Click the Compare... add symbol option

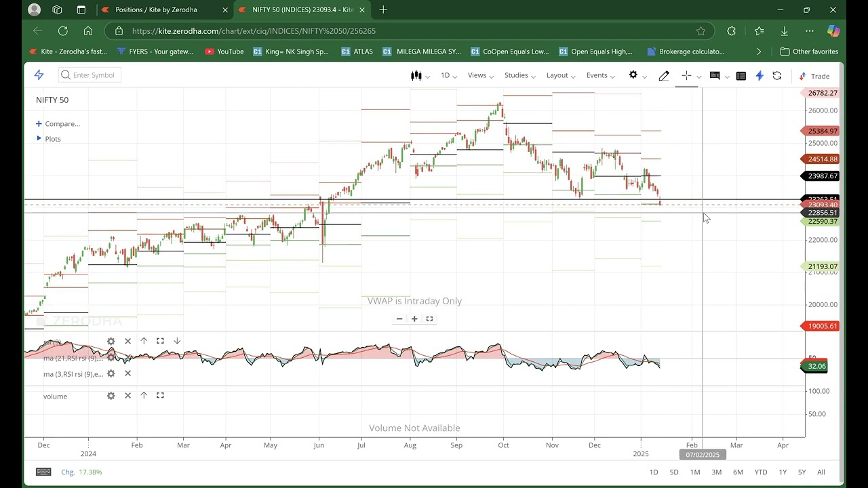click(58, 124)
